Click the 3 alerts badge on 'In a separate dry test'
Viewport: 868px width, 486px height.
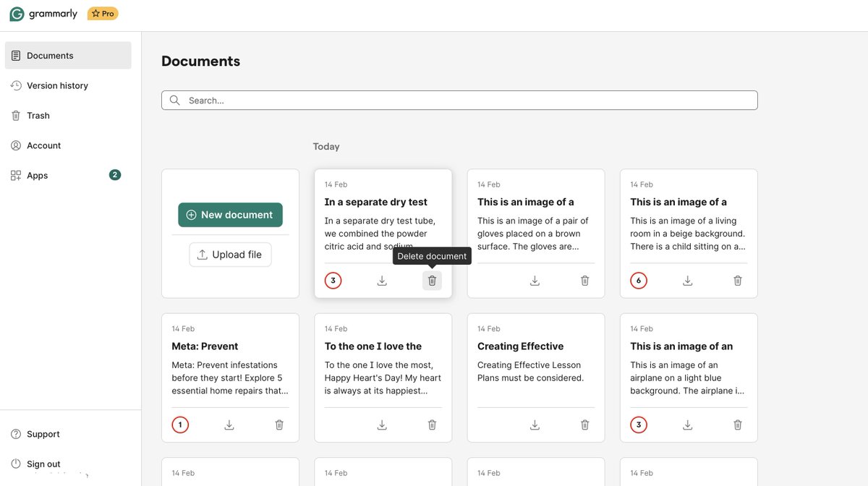[333, 281]
